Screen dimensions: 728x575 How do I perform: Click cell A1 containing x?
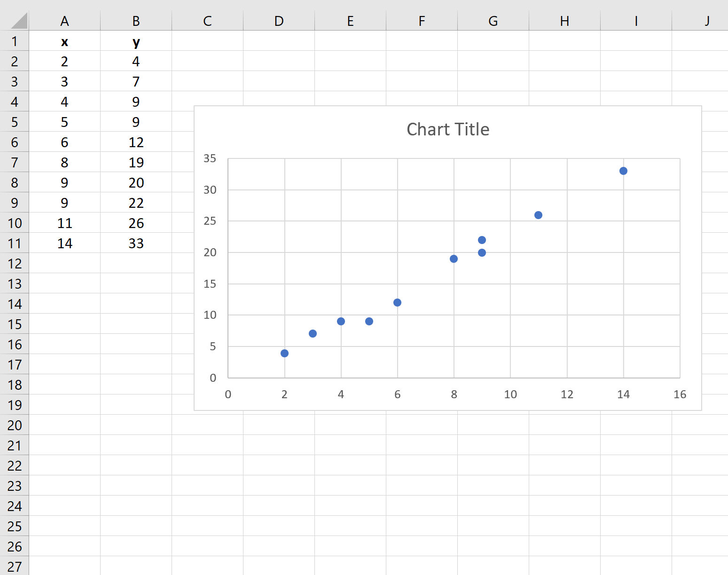pyautogui.click(x=65, y=41)
